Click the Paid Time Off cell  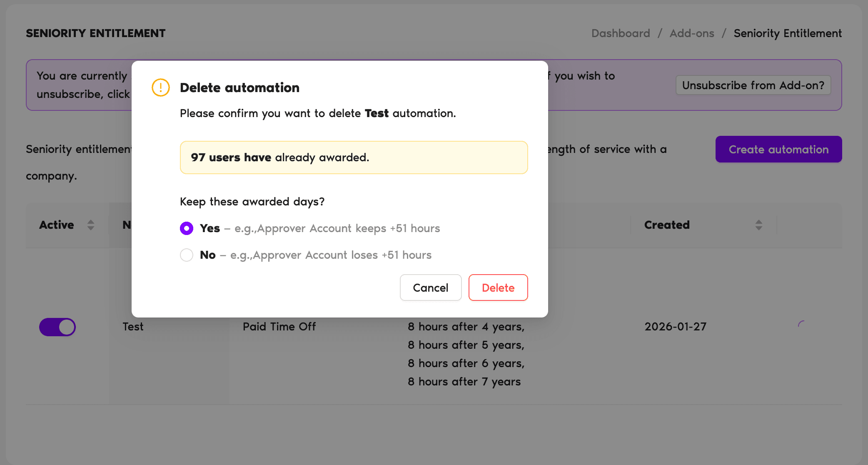tap(279, 327)
